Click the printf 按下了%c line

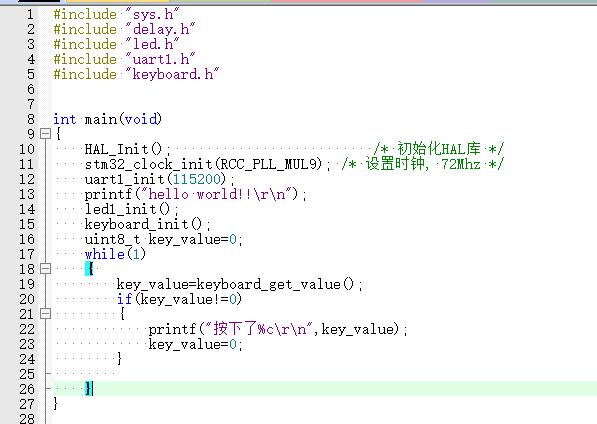coord(278,329)
